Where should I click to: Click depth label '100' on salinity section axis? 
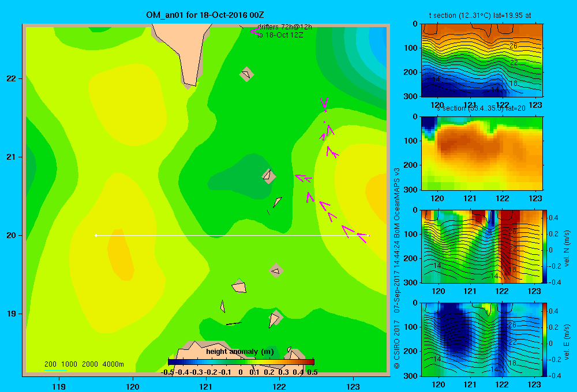point(411,141)
